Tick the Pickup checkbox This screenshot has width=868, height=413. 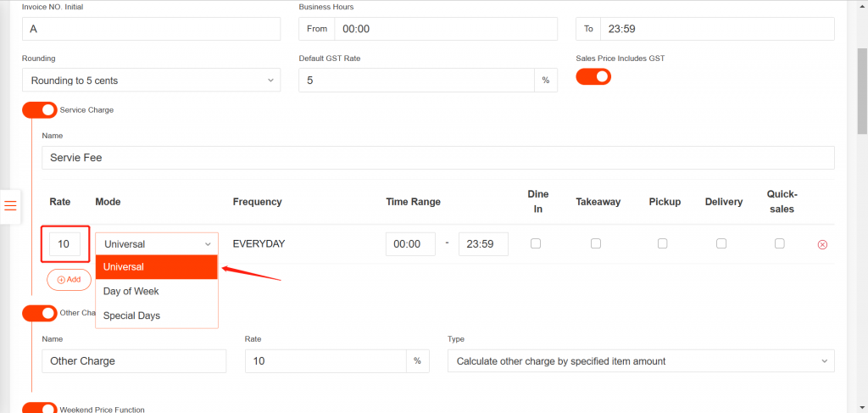tap(662, 243)
